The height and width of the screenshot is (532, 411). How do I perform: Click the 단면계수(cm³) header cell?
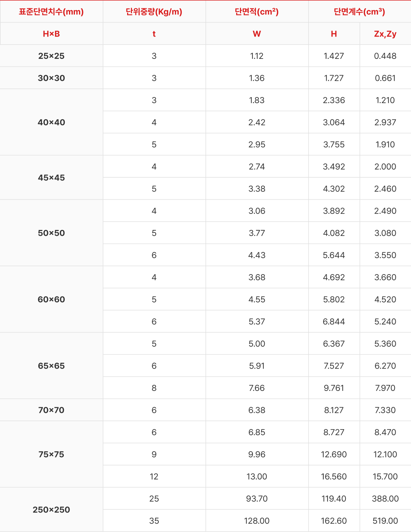click(x=359, y=12)
